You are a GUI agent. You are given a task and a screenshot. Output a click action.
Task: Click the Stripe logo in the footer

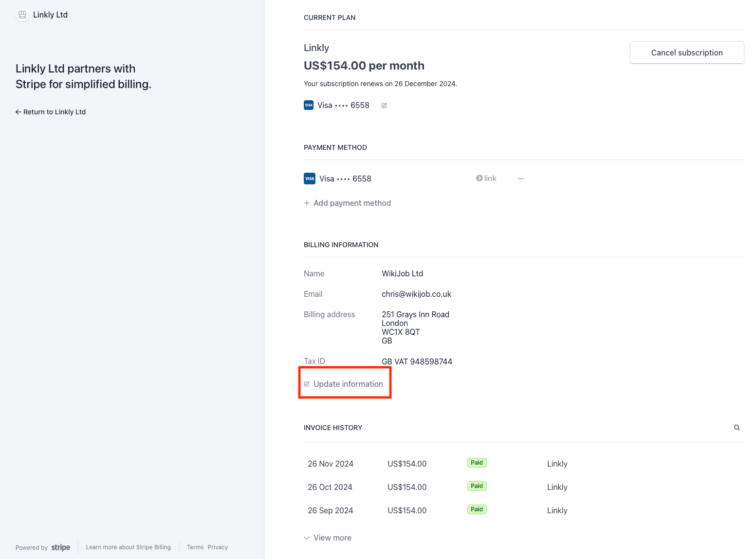60,547
